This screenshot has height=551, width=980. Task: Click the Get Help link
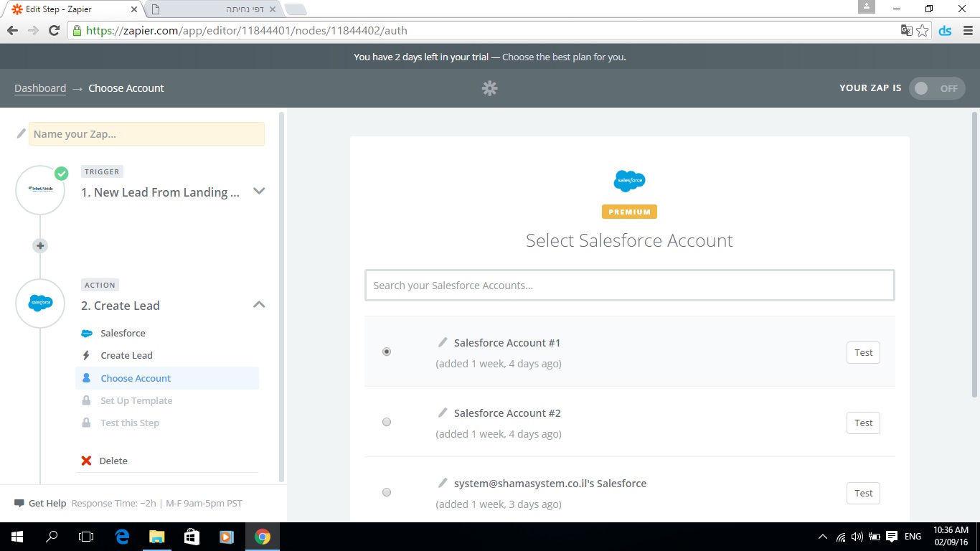pos(47,504)
